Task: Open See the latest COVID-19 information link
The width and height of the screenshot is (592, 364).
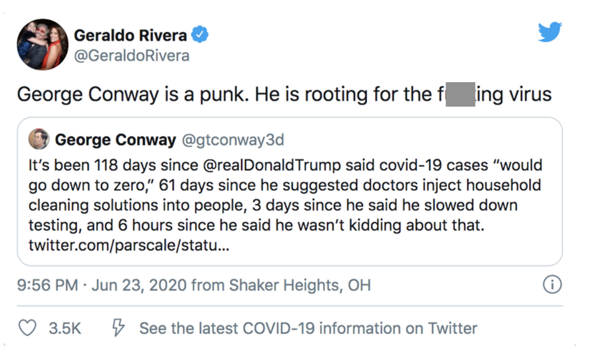Action: point(308,328)
